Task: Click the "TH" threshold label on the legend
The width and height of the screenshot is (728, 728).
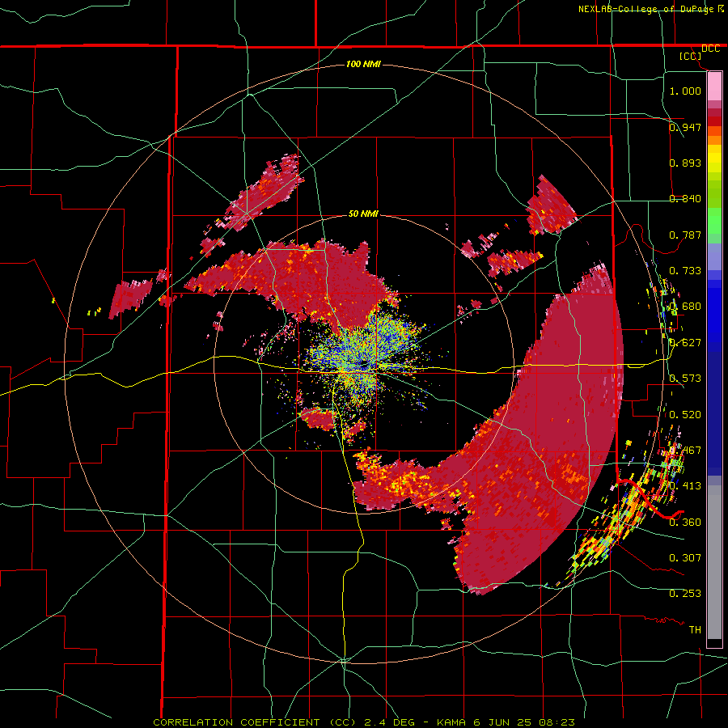Action: coord(695,629)
